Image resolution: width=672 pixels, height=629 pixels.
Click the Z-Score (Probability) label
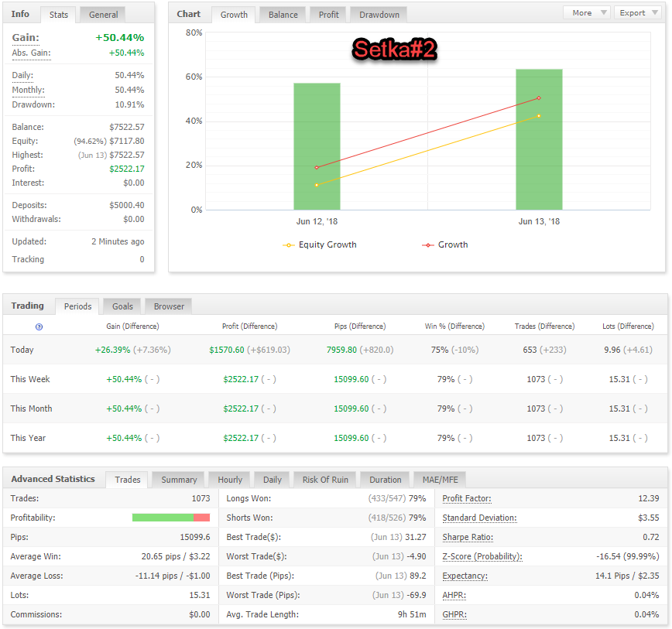482,556
